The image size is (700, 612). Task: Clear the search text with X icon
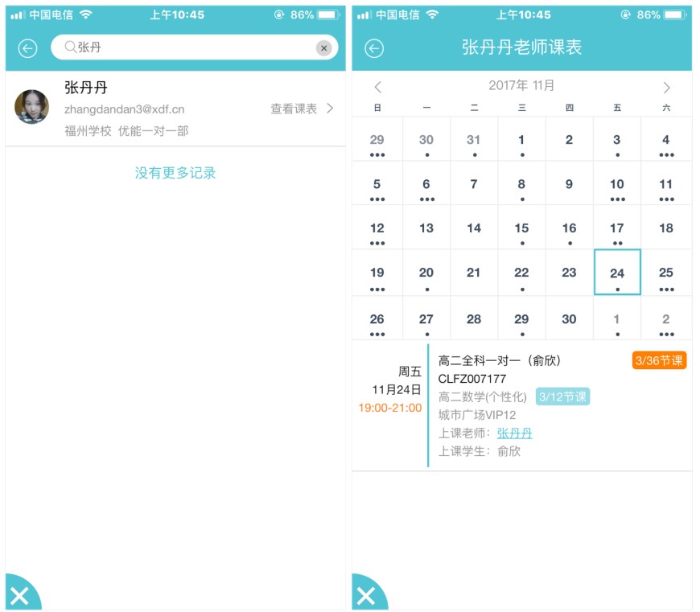[x=323, y=48]
